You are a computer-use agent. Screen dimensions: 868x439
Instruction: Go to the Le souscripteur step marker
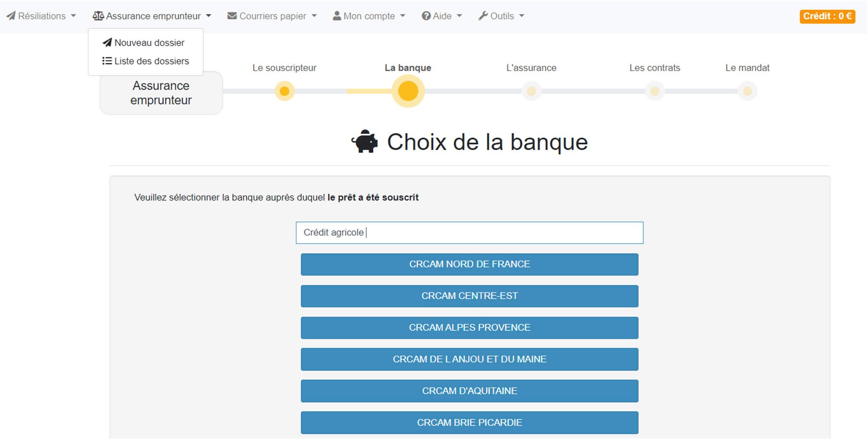(284, 91)
